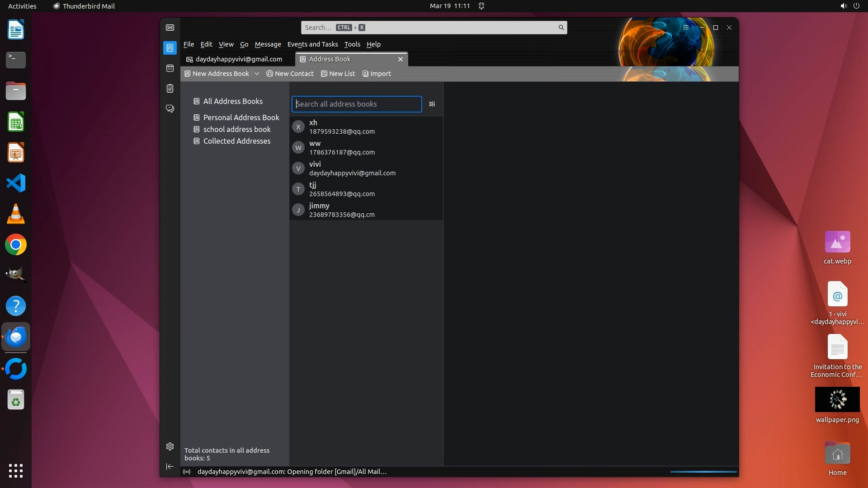Focus the search all address books field
868x488 pixels.
[356, 104]
